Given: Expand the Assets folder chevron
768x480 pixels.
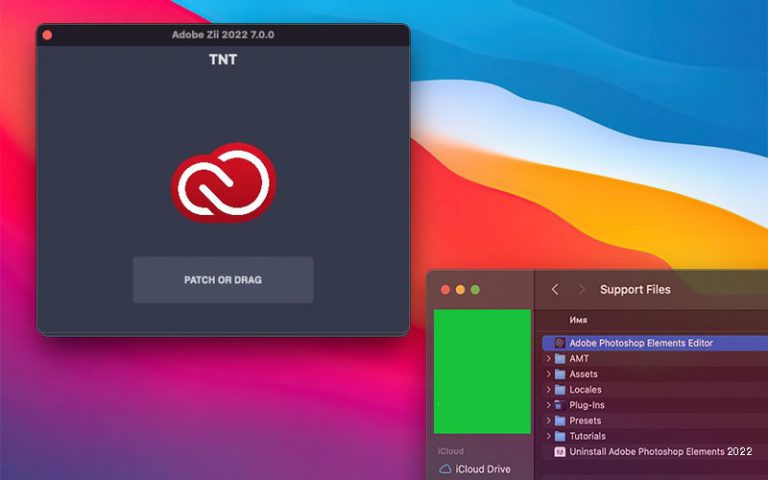Looking at the screenshot, I should click(549, 374).
